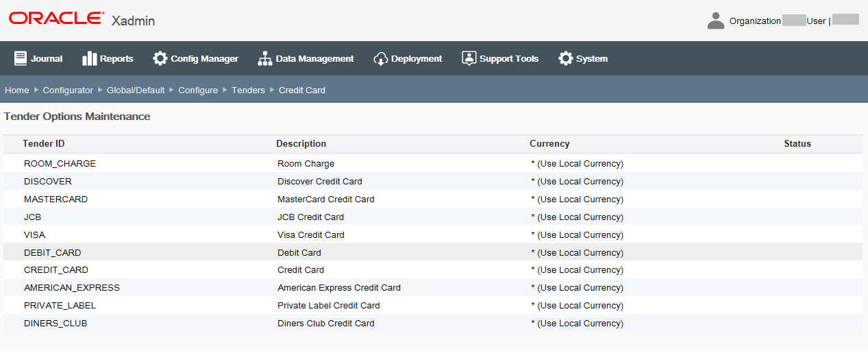Click currency cell in VISA row
The height and width of the screenshot is (351, 868).
click(x=577, y=235)
